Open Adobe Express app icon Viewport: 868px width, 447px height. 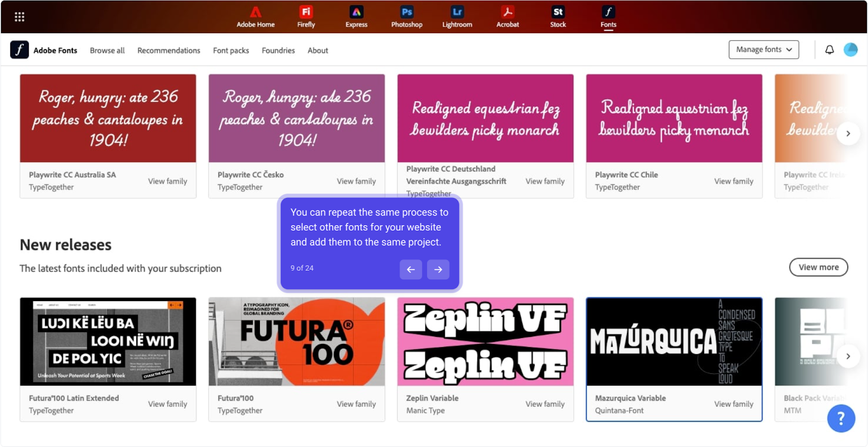pos(356,17)
